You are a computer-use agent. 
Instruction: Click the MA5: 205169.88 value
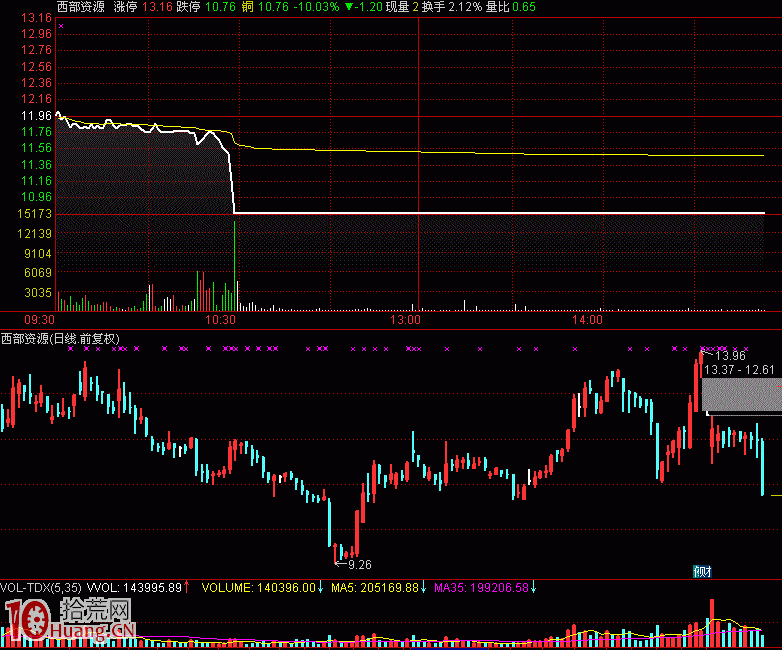(x=375, y=588)
